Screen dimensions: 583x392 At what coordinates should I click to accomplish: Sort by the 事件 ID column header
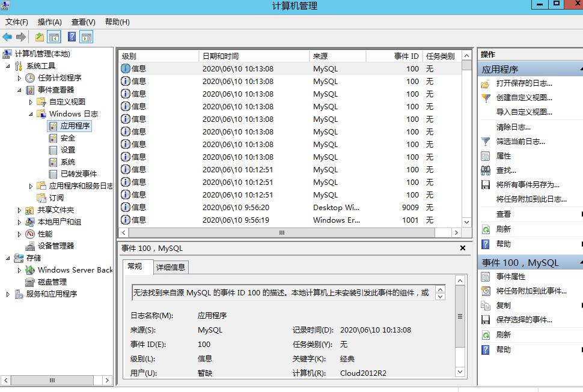394,56
